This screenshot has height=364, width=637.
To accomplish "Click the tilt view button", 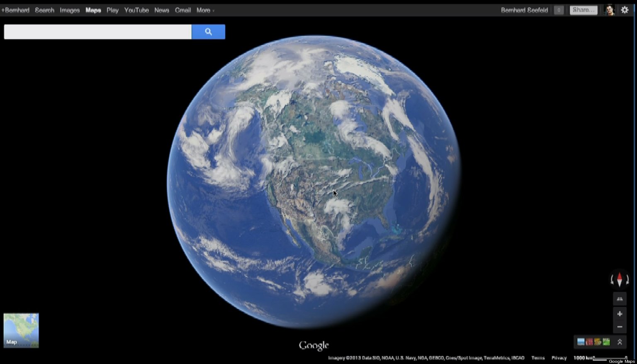I will [620, 299].
